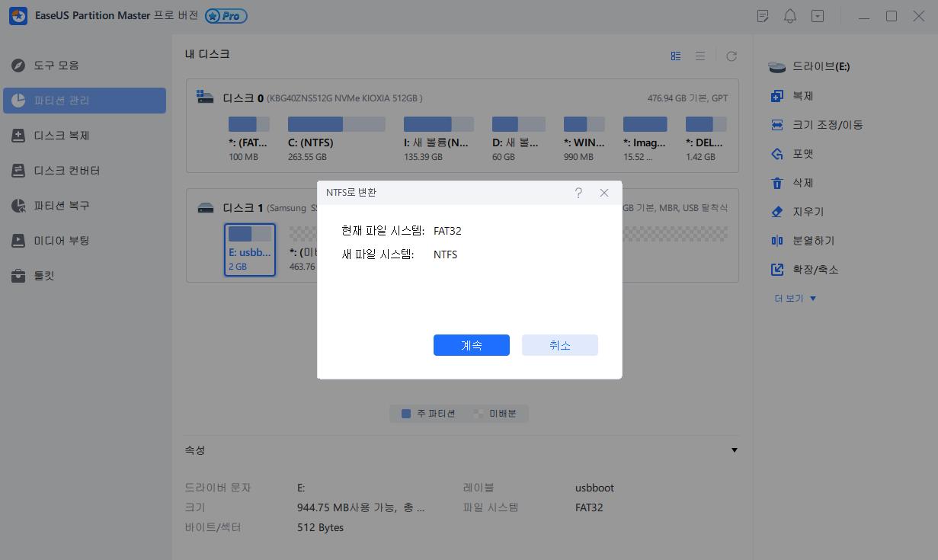
Task: Open the notification bell
Action: pyautogui.click(x=790, y=15)
